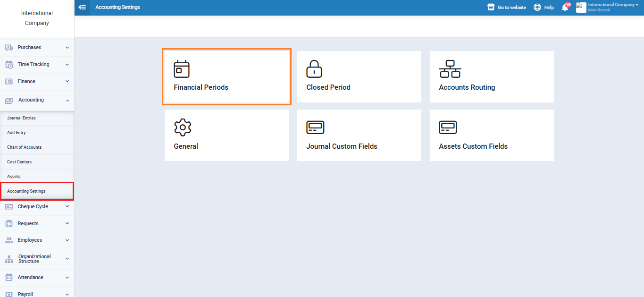This screenshot has width=644, height=297.
Task: Click the Help lifebuoy icon
Action: [537, 8]
